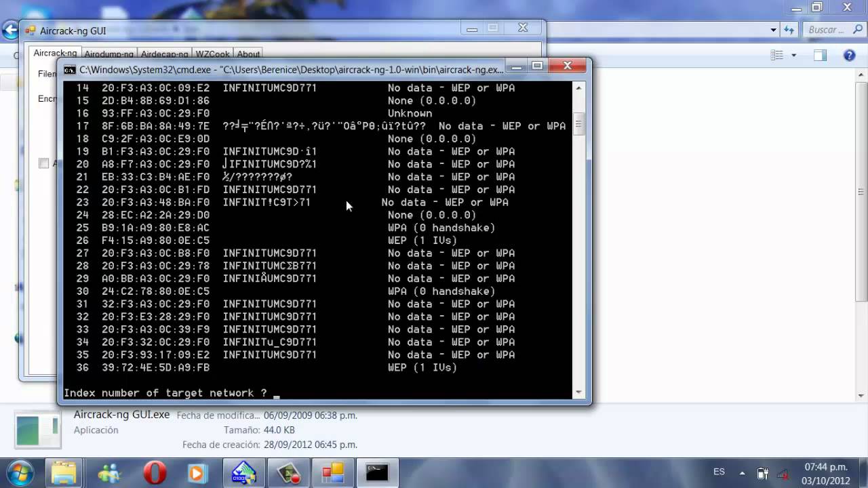
Task: Open the screen recorder taskbar icon
Action: point(288,472)
